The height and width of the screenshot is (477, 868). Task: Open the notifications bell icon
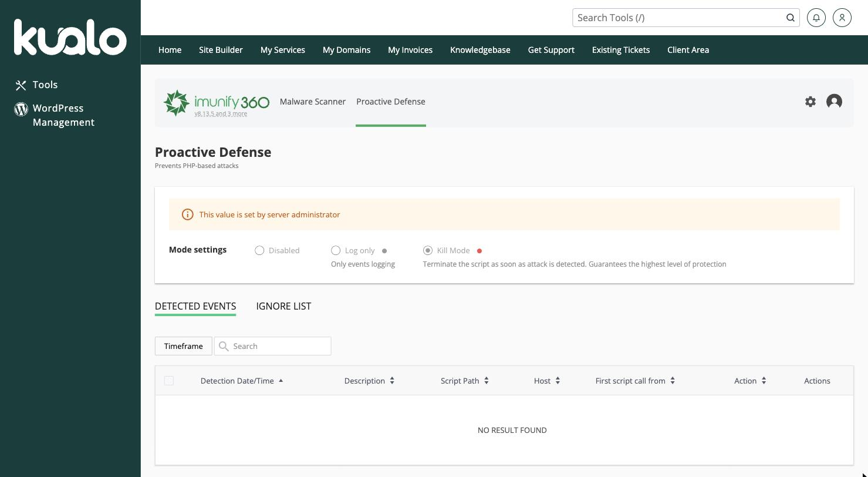tap(816, 18)
